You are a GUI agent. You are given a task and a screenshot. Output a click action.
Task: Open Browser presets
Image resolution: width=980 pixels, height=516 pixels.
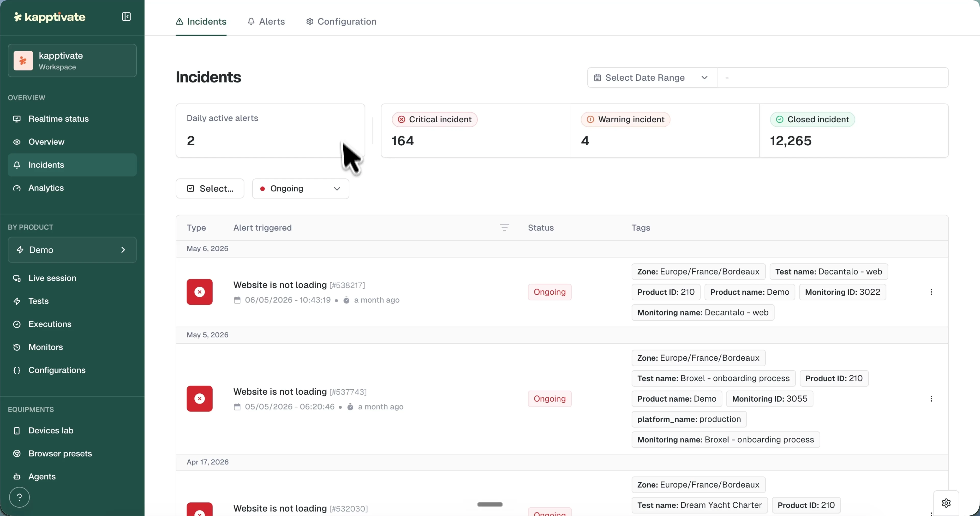(72, 454)
